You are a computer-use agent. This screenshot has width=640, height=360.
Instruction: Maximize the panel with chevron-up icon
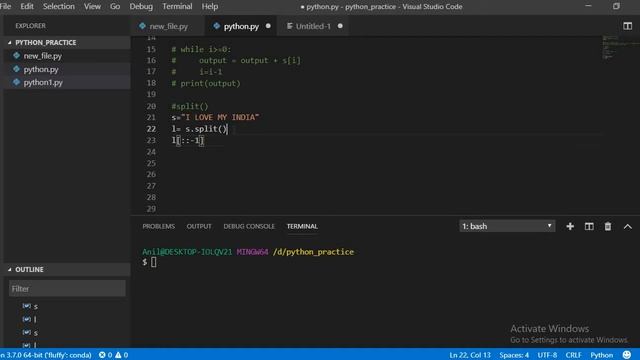[x=628, y=227]
